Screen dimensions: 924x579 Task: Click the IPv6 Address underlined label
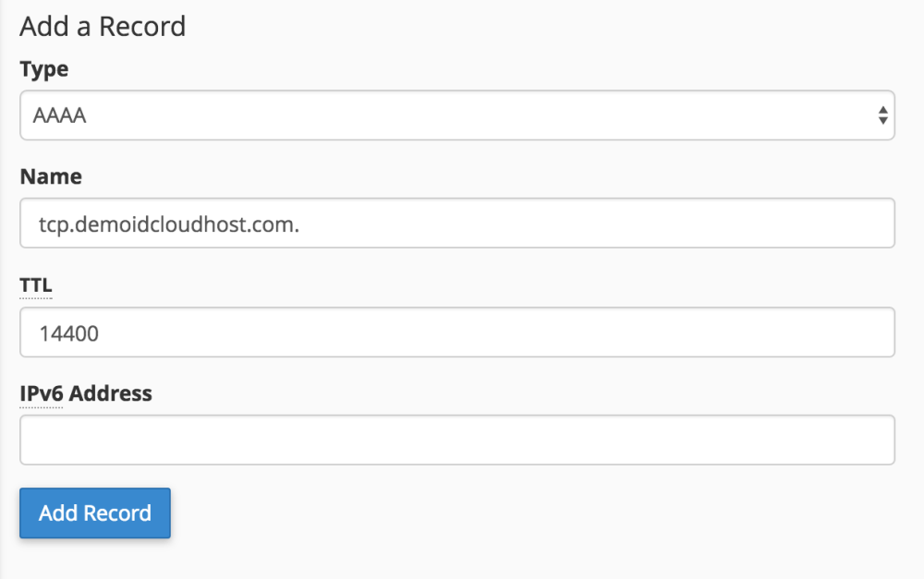[x=86, y=392]
